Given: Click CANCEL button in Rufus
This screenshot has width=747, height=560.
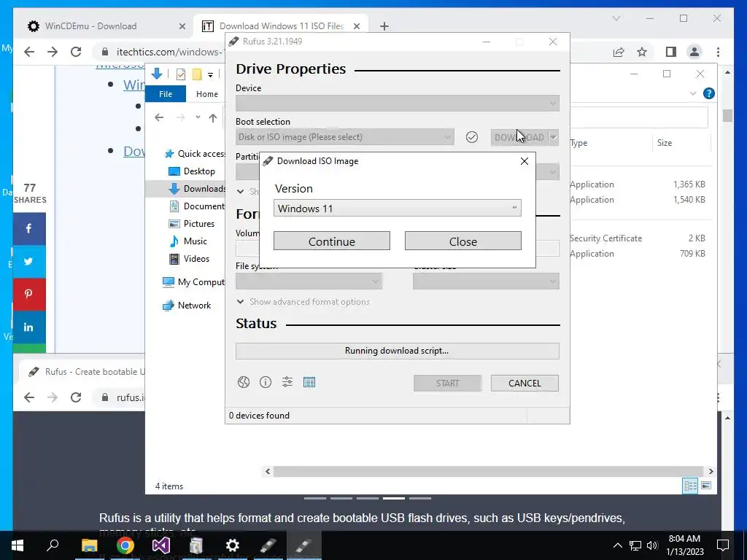Looking at the screenshot, I should coord(525,384).
